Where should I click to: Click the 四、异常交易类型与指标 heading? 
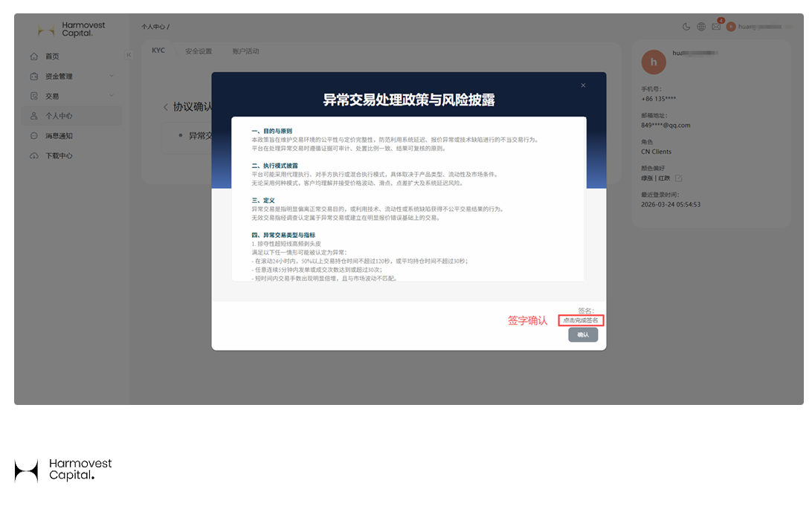283,235
